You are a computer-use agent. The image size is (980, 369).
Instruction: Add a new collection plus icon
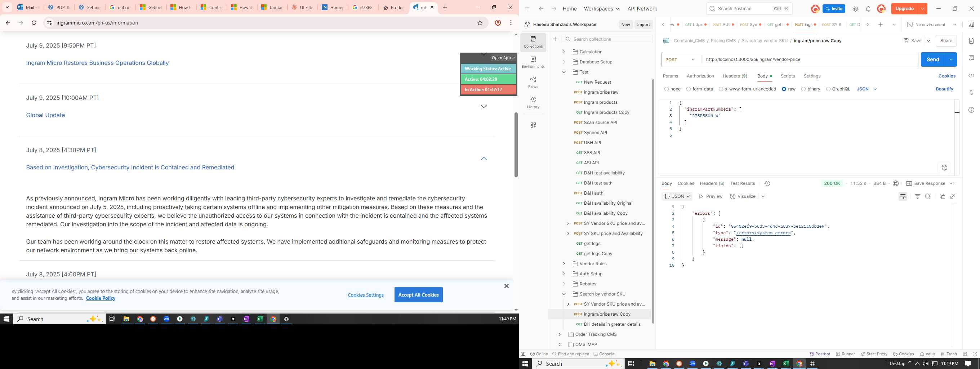(555, 39)
